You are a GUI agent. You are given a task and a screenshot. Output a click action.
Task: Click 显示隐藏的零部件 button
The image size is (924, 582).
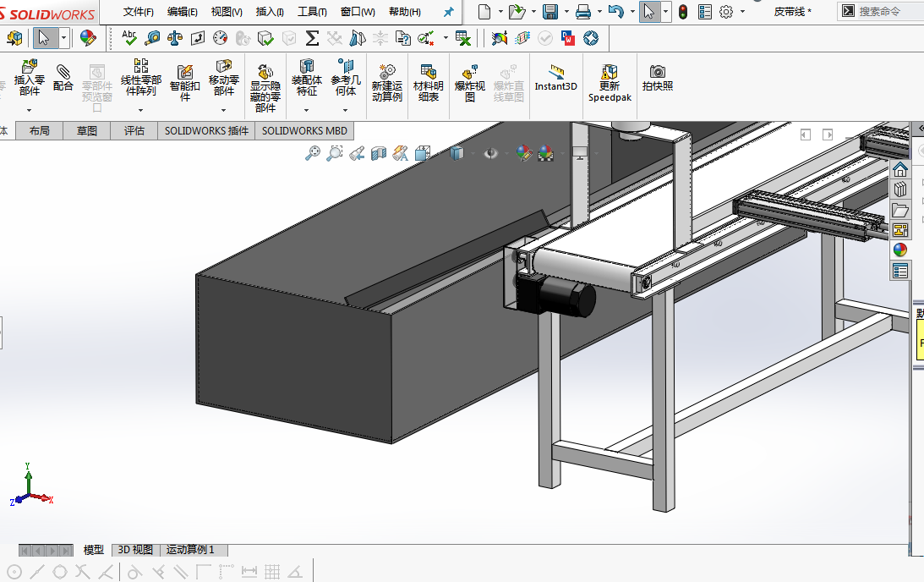pyautogui.click(x=265, y=88)
